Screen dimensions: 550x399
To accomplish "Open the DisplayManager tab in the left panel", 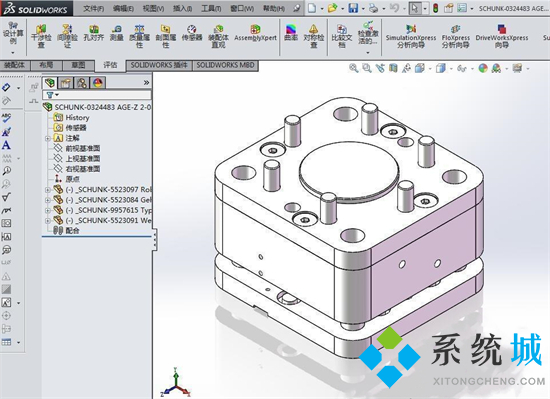I will [x=98, y=83].
